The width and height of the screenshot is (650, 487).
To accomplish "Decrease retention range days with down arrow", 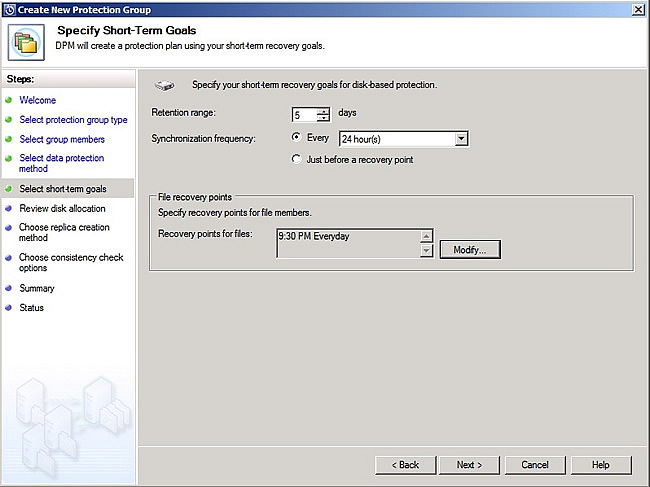I will pos(323,118).
